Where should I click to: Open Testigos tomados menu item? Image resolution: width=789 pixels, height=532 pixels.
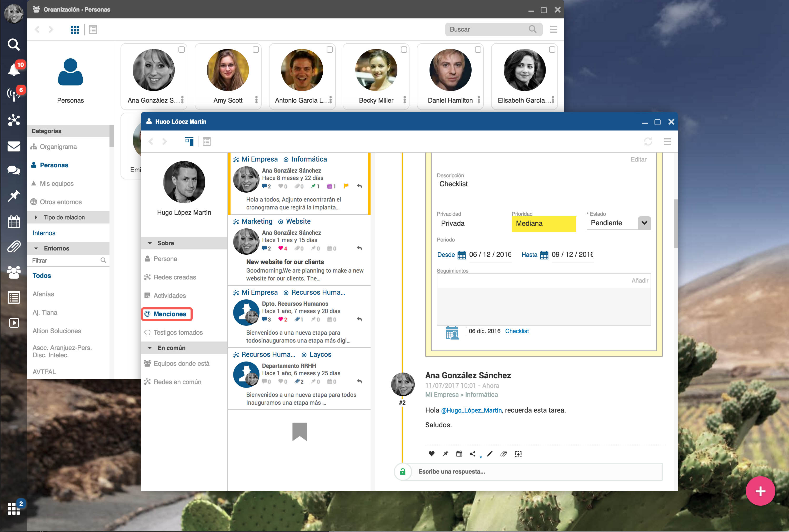point(178,333)
